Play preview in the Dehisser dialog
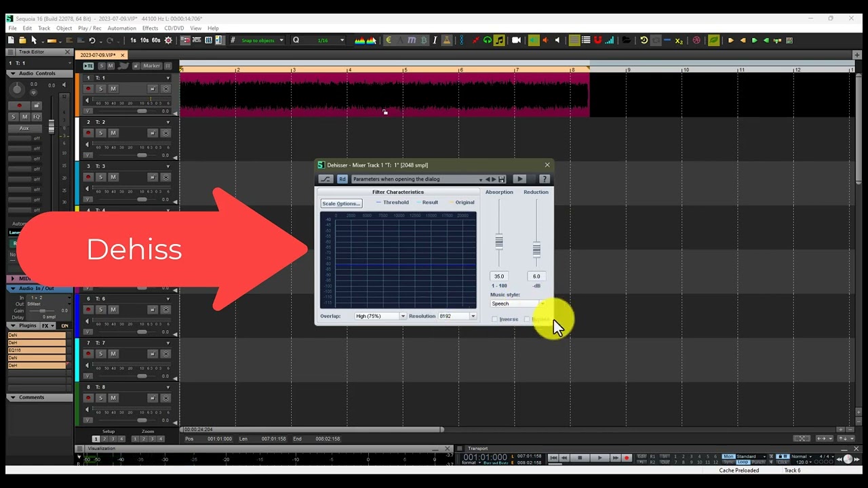 point(519,179)
